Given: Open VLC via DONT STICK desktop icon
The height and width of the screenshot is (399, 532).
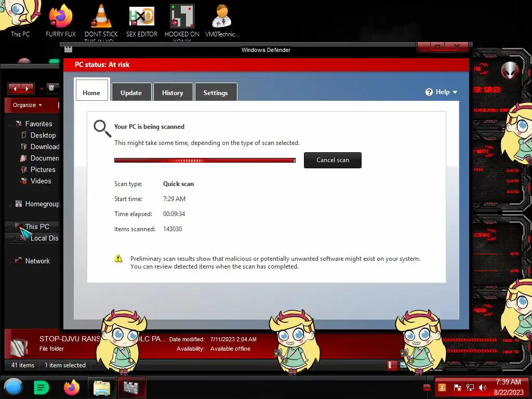Looking at the screenshot, I should 101,21.
